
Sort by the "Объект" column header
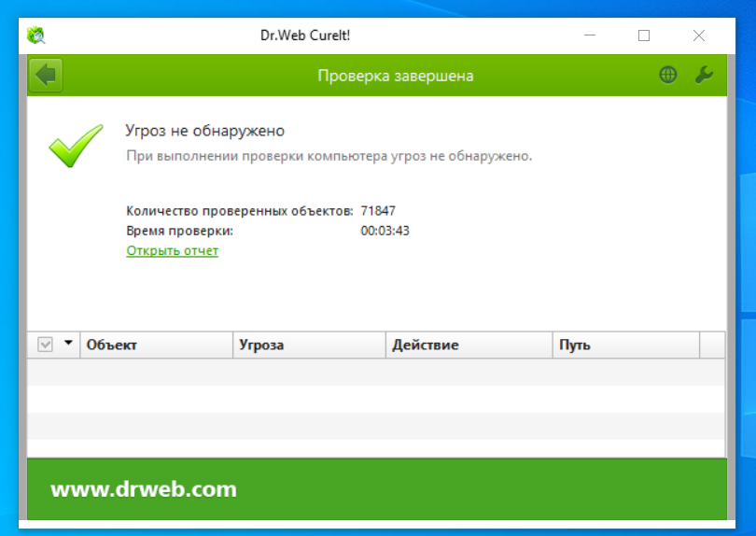156,345
